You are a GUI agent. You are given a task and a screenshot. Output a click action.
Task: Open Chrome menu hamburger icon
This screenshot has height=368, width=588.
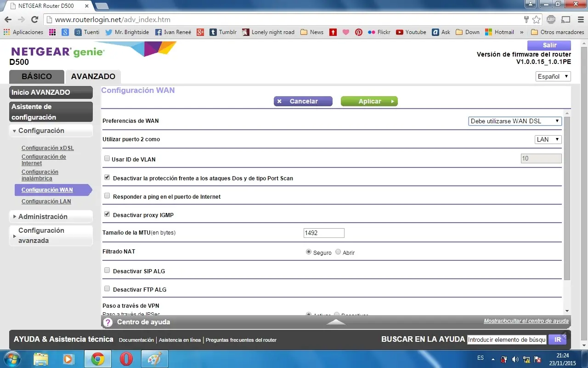pos(580,20)
